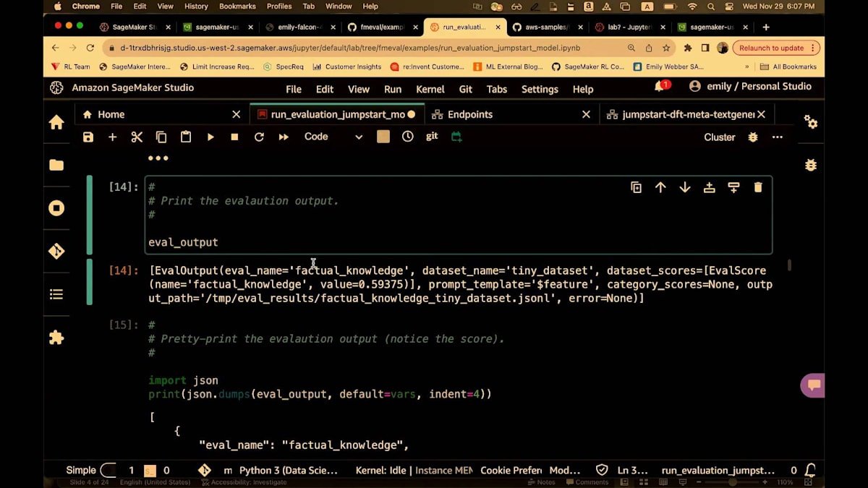Open the Customer Insights bookmark
868x488 pixels.
(346, 67)
